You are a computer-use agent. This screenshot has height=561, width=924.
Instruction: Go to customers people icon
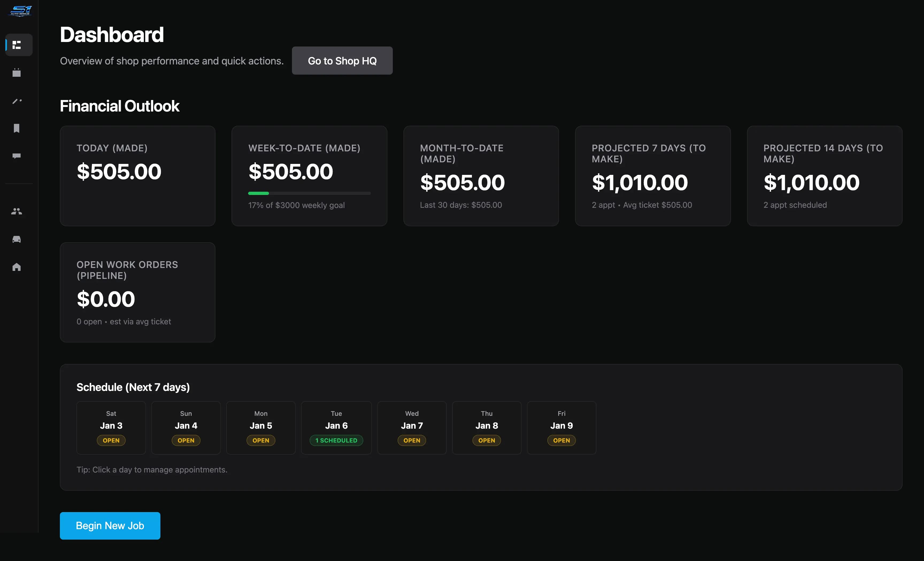tap(17, 212)
